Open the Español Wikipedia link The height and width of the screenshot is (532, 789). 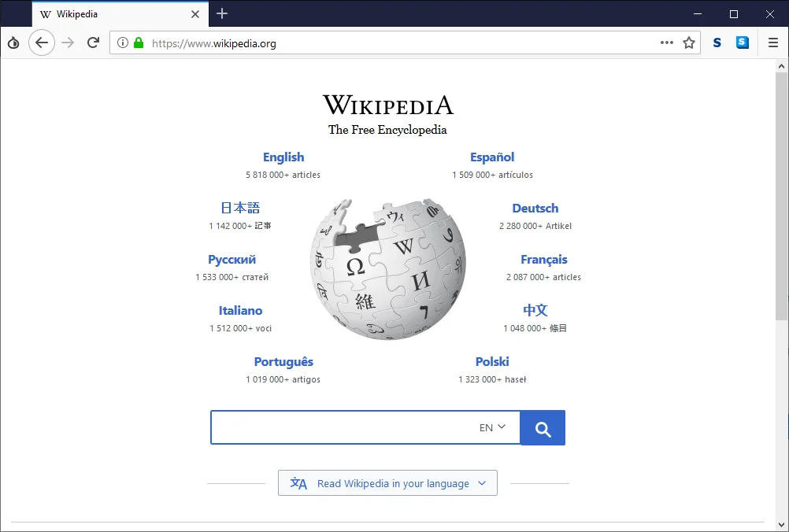point(492,157)
